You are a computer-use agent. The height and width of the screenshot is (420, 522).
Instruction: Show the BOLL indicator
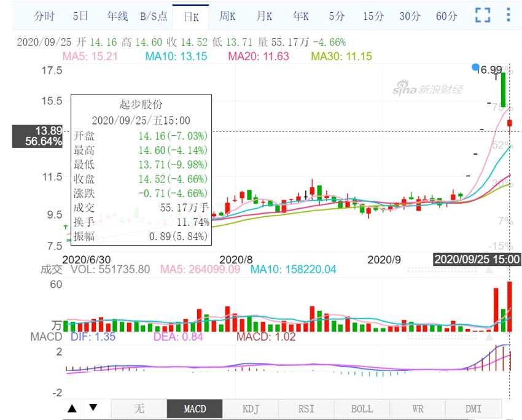pos(362,408)
